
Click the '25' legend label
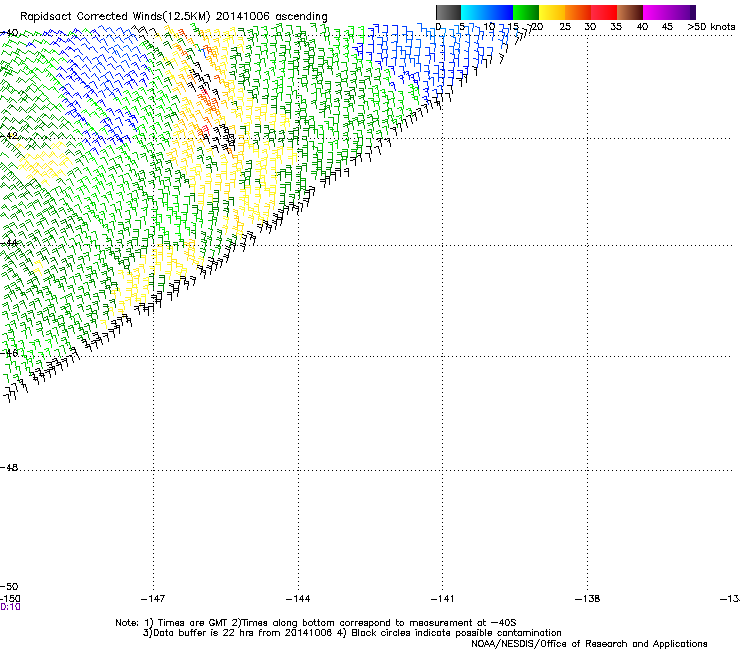(565, 27)
